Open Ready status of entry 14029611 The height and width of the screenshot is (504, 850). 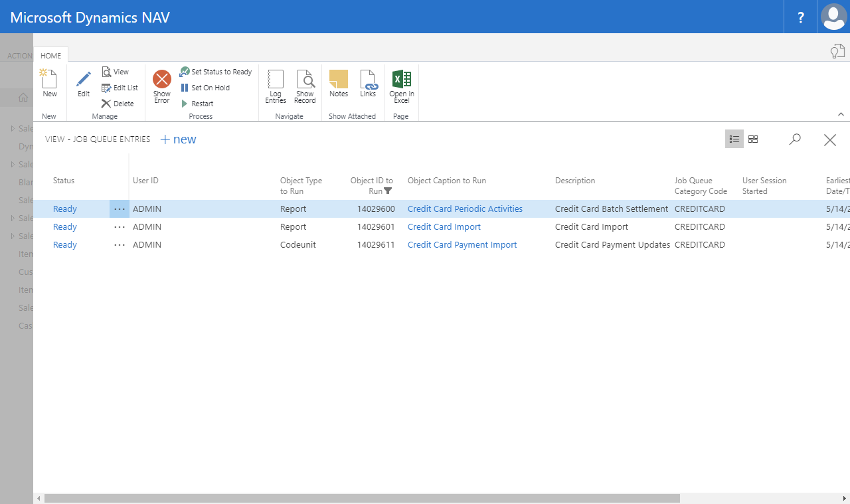(65, 244)
